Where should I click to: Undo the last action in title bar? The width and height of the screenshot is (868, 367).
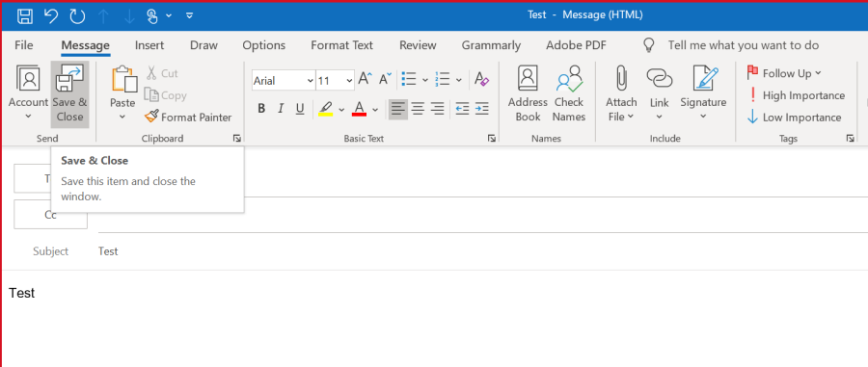(51, 16)
